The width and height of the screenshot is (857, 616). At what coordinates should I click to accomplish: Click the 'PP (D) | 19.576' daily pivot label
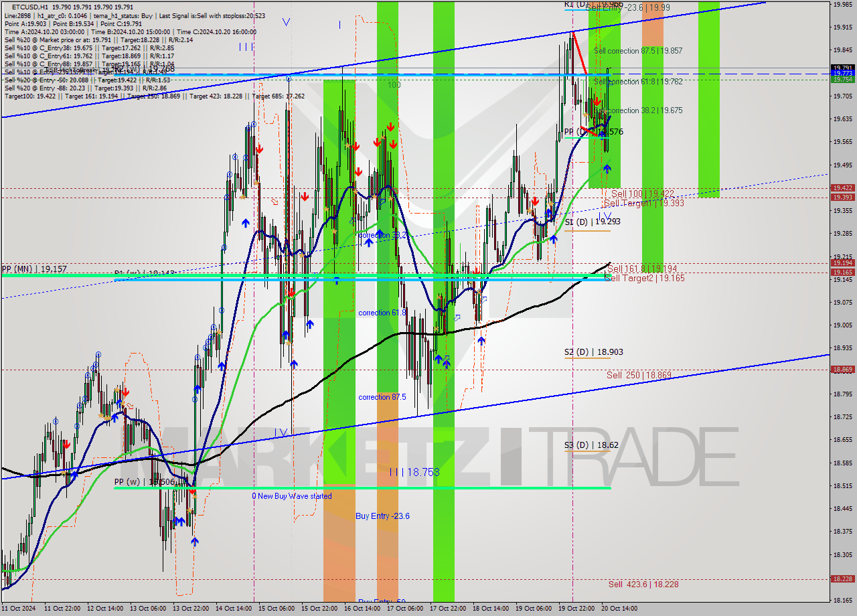point(593,132)
